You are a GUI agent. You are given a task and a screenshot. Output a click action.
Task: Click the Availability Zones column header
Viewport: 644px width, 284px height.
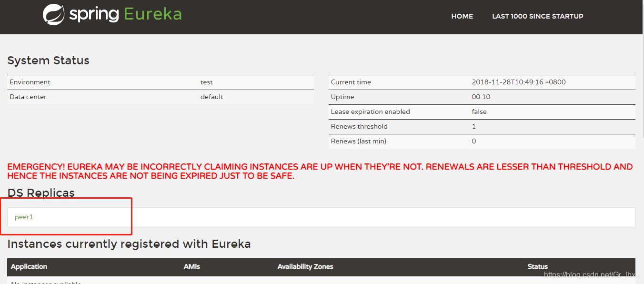point(305,267)
